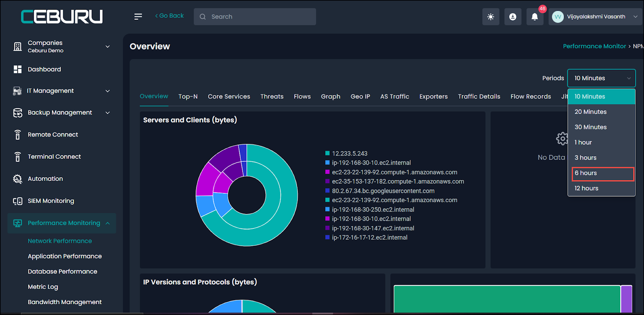Click the VV user avatar
The image size is (644, 315).
[557, 17]
